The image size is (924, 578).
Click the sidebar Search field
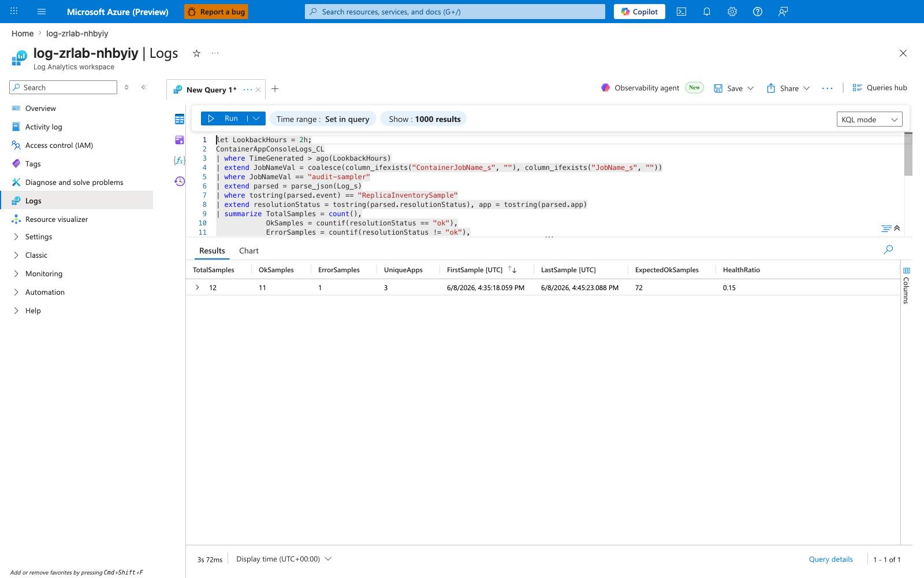[x=64, y=87]
